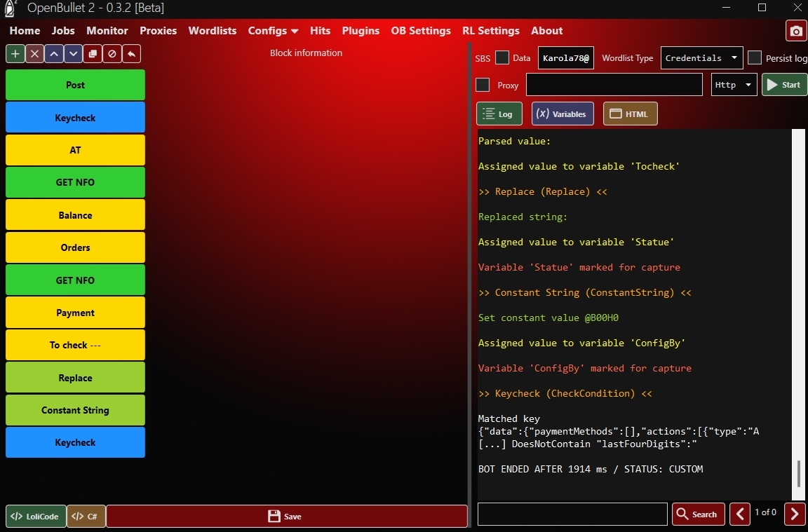This screenshot has height=532, width=808.
Task: Click the clone block icon
Action: point(93,54)
